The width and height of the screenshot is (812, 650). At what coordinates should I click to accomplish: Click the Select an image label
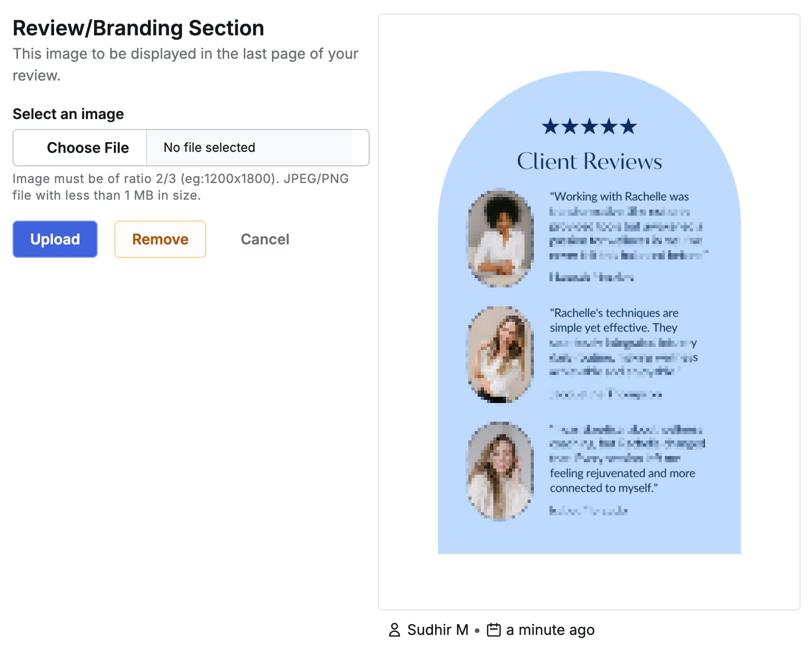point(68,114)
